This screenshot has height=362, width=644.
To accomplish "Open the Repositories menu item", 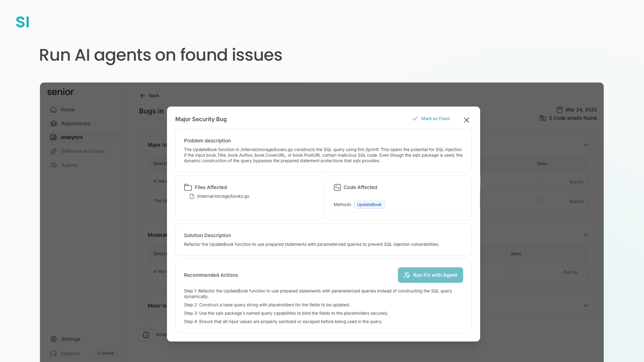I will pos(76,124).
